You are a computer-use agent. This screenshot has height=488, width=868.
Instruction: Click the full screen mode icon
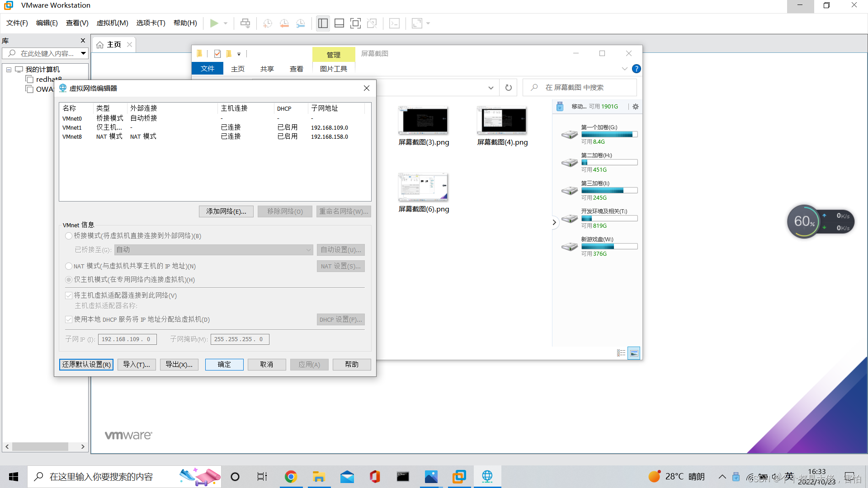(356, 23)
